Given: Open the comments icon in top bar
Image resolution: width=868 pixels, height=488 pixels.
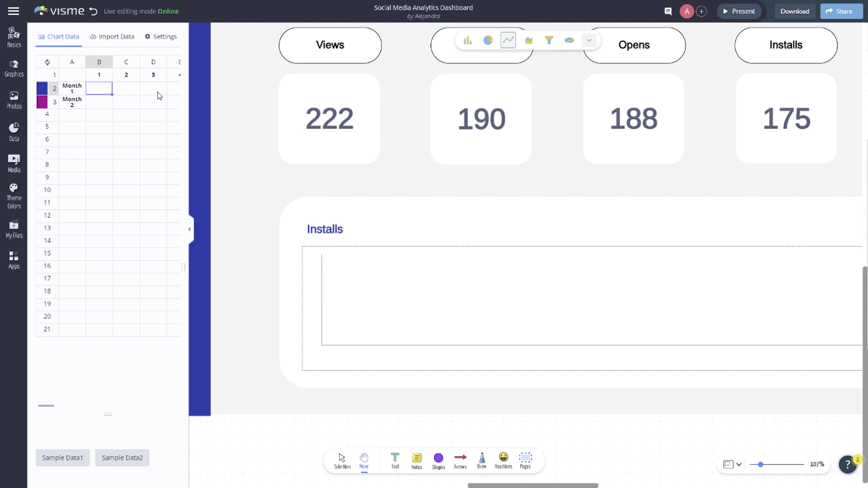Looking at the screenshot, I should pos(668,12).
